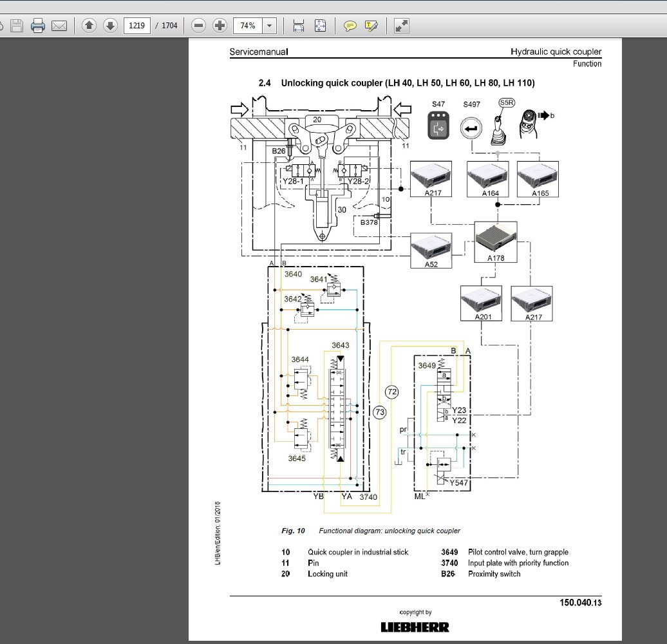667x644 pixels.
Task: Email the document via envelope icon
Action: pos(59,26)
